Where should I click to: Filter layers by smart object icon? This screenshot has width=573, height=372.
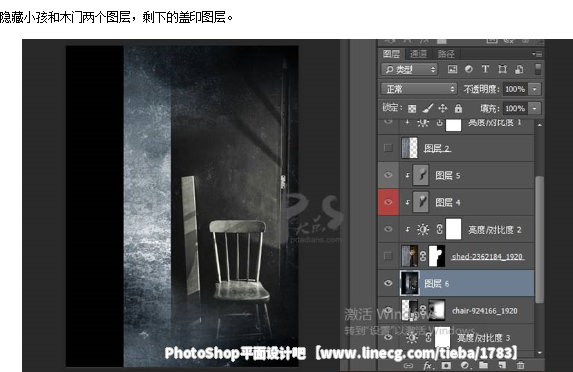519,69
